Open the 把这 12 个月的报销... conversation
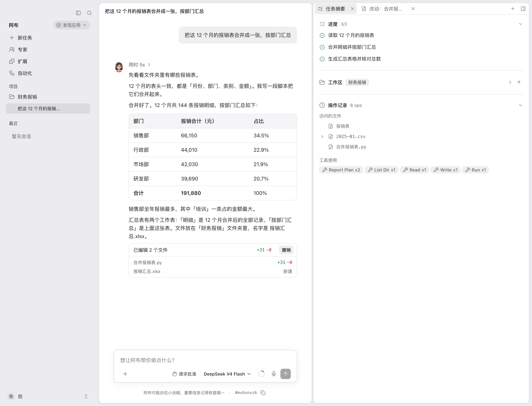This screenshot has height=406, width=532. 48,109
